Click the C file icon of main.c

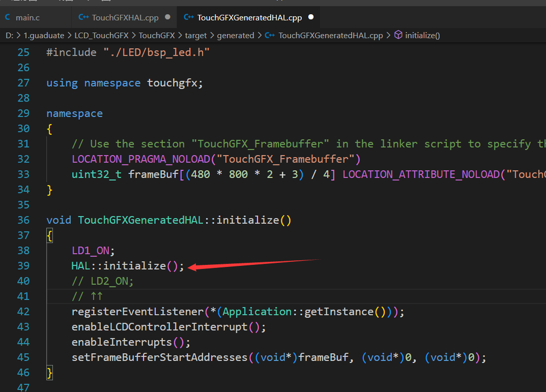pos(8,17)
